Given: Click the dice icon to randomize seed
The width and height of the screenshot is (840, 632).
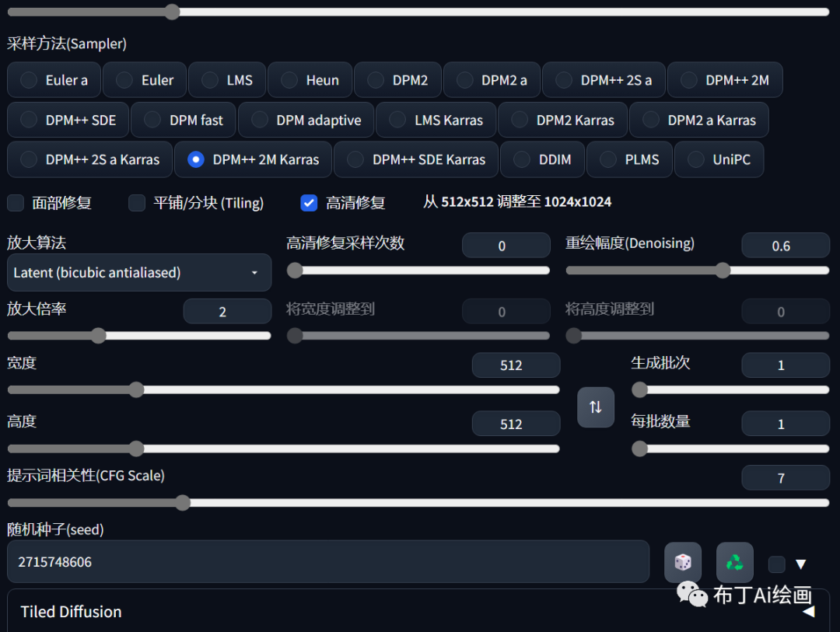Looking at the screenshot, I should click(682, 562).
